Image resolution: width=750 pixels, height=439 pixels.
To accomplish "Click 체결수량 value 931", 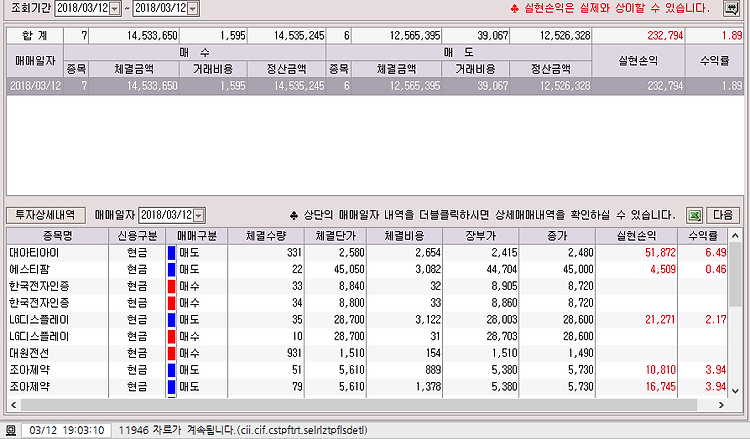I will (x=294, y=353).
